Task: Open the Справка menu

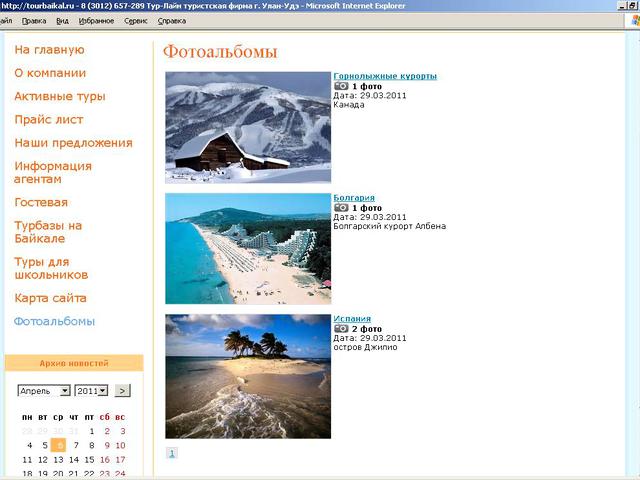Action: click(172, 20)
